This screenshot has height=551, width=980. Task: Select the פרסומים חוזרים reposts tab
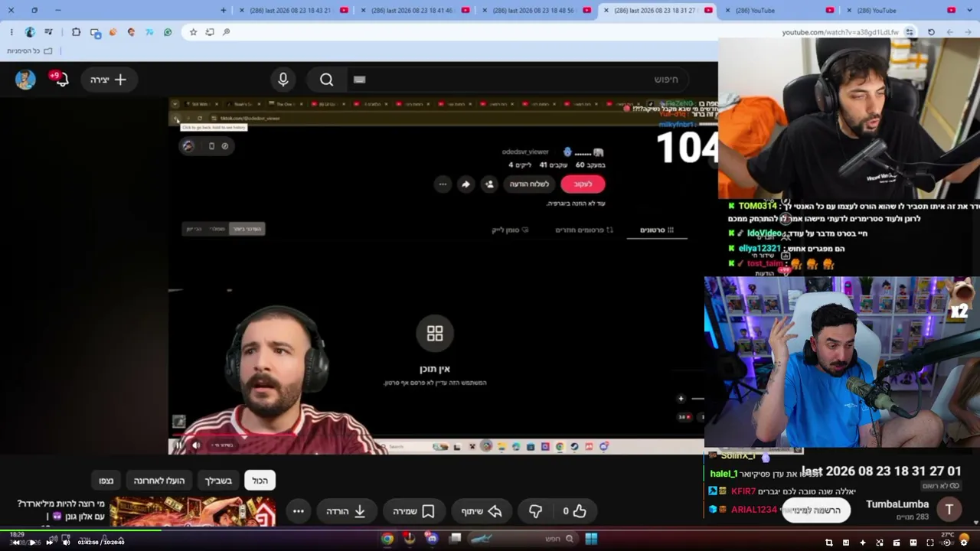coord(584,230)
